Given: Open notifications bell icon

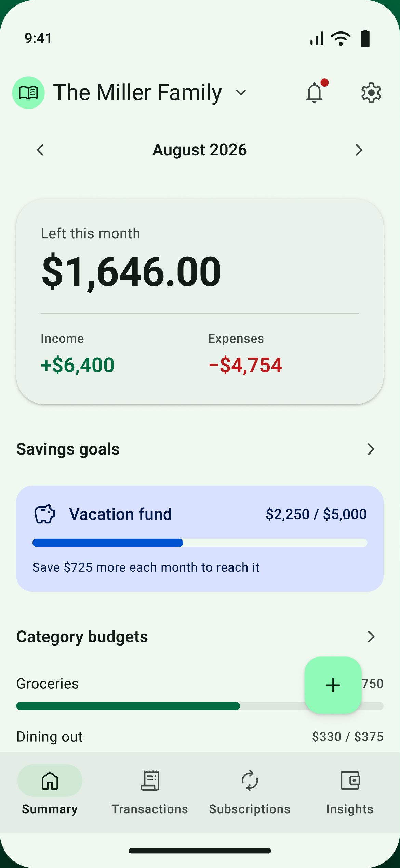Looking at the screenshot, I should [315, 93].
